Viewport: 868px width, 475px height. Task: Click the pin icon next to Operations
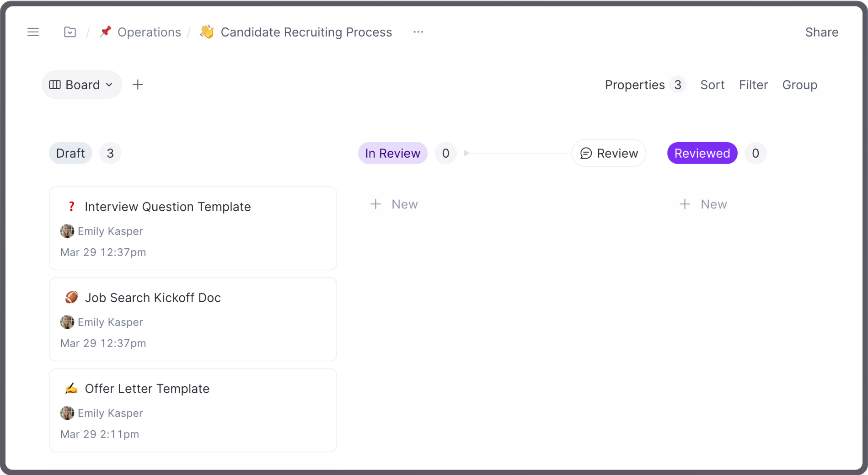coord(105,32)
